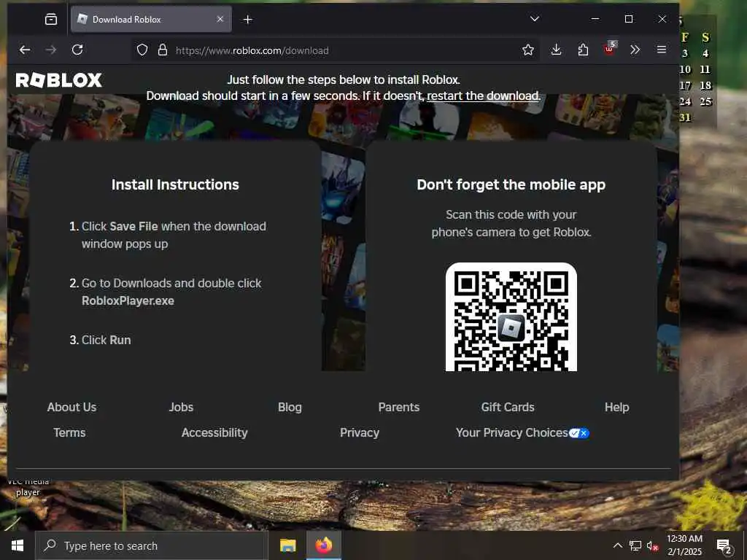Click the restart the download link
Viewport: 747px width, 560px height.
[484, 96]
